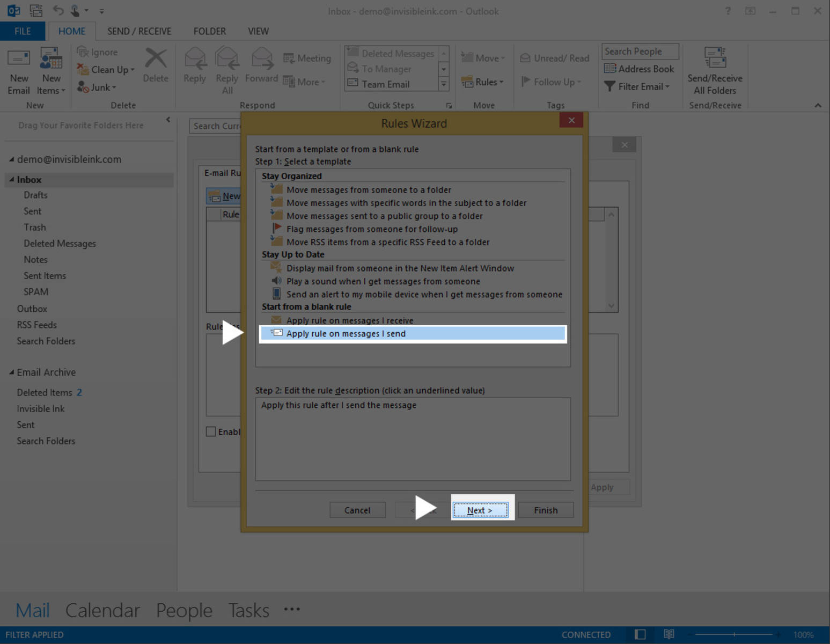830x644 pixels.
Task: Toggle Unread/Read status
Action: pos(554,58)
